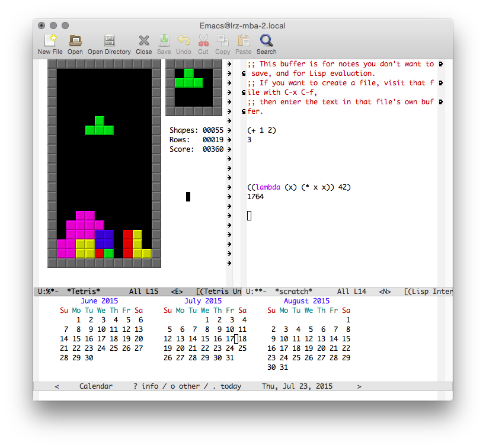This screenshot has height=448, width=486.
Task: Click the Shapes count 00055
Action: click(213, 130)
